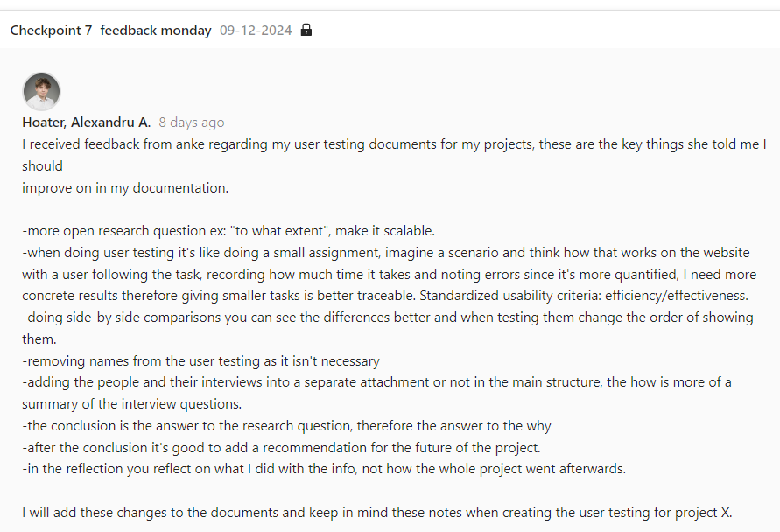Open Alexandru's profile picture avatar
This screenshot has width=780, height=532.
click(41, 92)
